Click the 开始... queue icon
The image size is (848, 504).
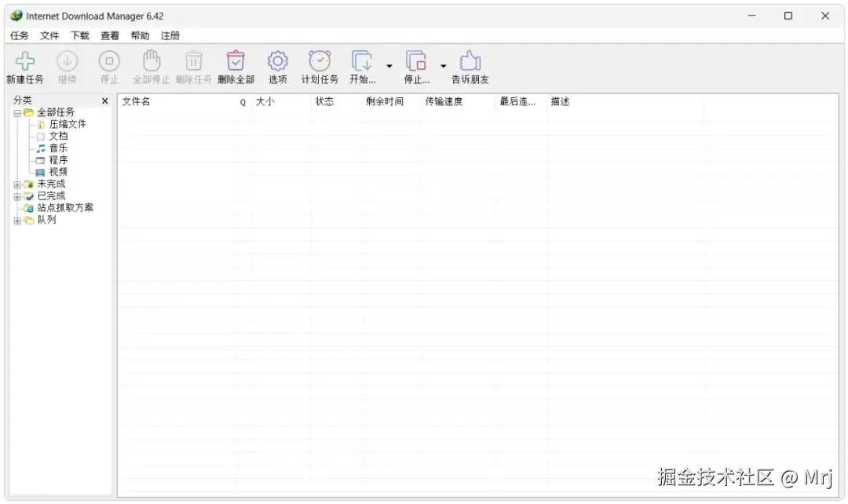click(x=362, y=61)
